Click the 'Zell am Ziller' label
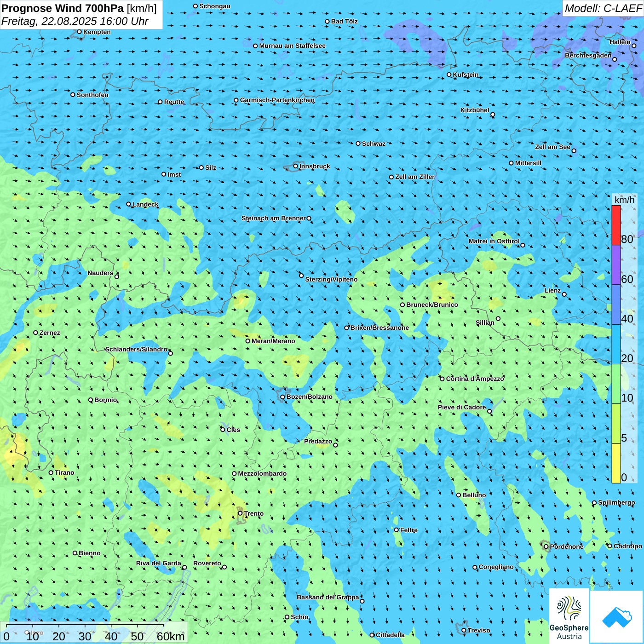The height and width of the screenshot is (644, 644). [414, 177]
